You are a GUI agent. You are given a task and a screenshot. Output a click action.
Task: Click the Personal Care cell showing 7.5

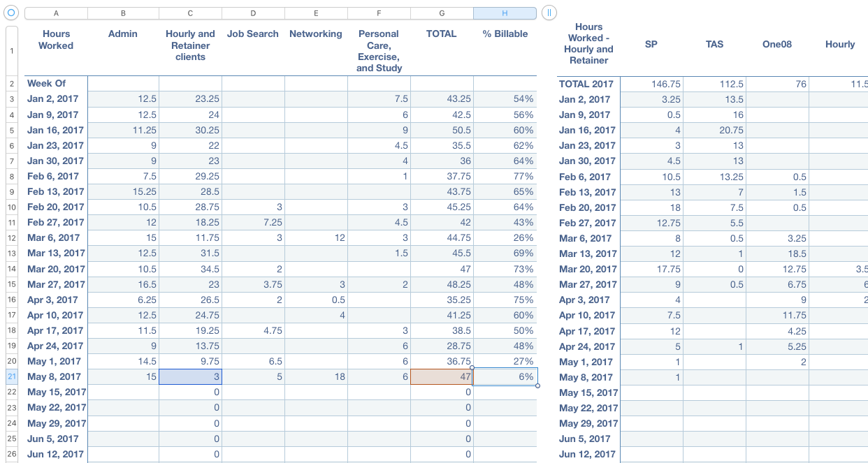click(x=379, y=99)
